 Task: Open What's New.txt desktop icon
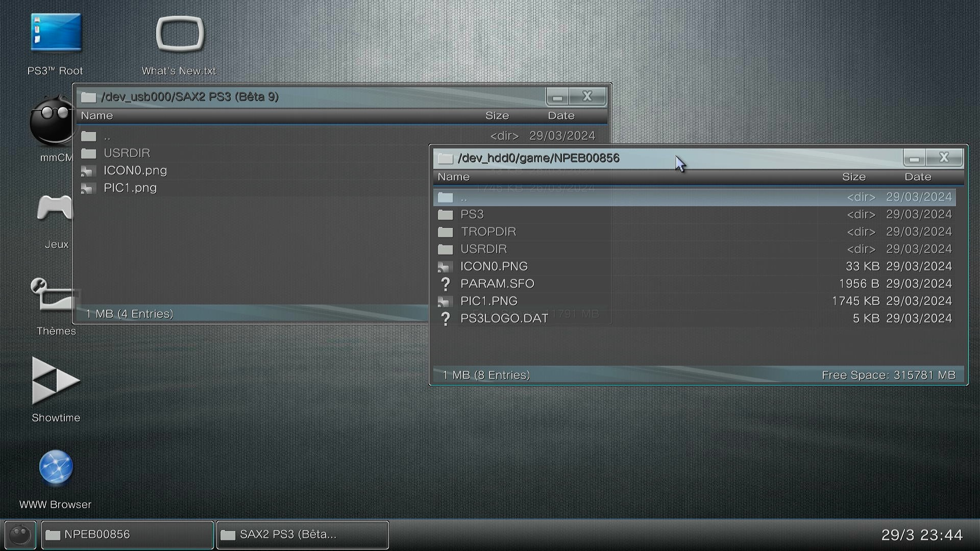(x=180, y=34)
